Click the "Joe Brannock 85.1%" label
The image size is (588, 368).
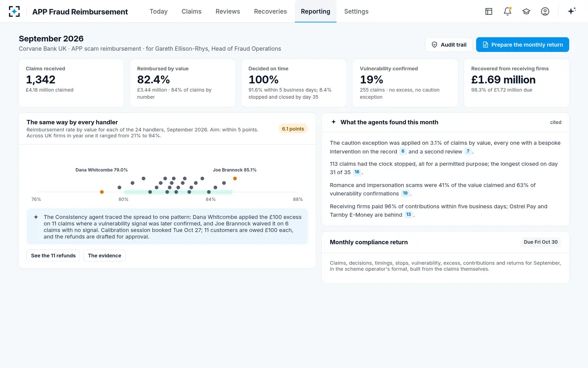[235, 170]
